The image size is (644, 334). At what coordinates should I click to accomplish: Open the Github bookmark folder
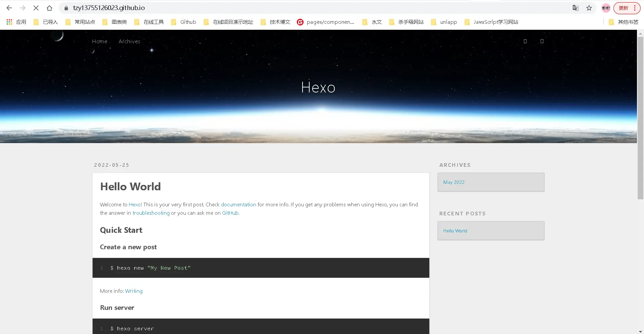pos(183,22)
